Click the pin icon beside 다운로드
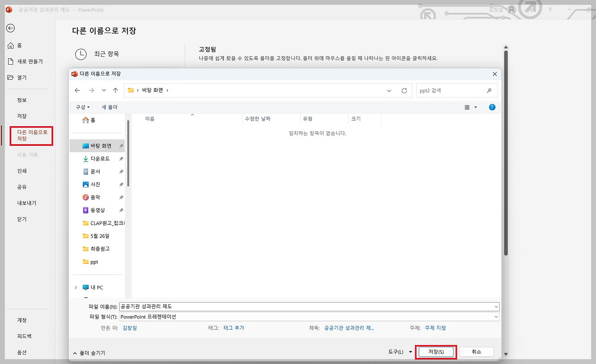 (x=121, y=159)
